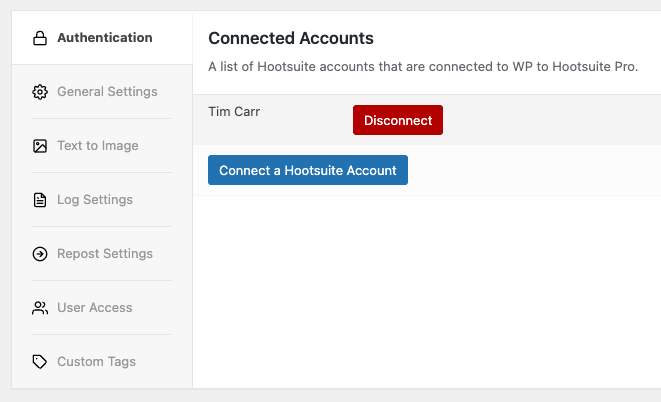
Task: Click the Text to Image picture icon
Action: click(40, 146)
